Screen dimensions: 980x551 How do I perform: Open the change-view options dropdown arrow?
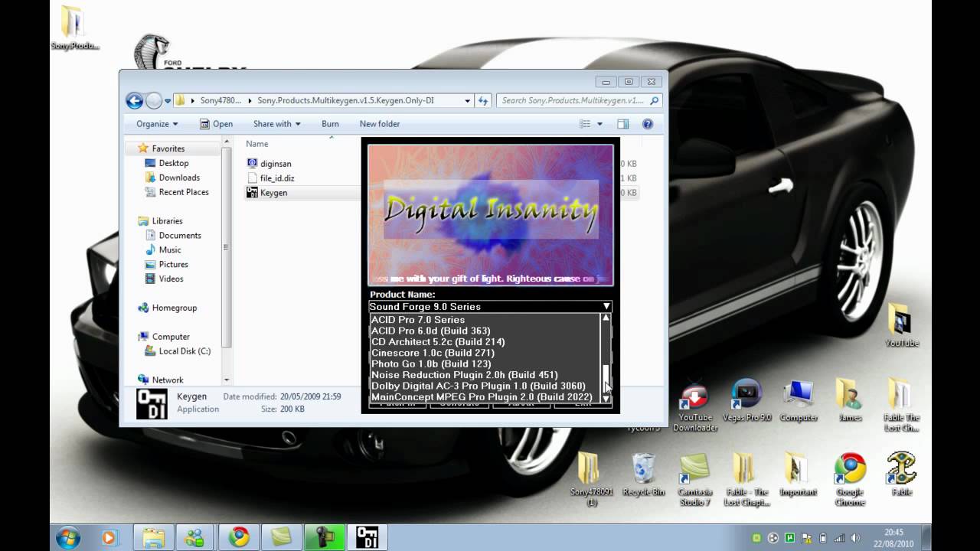pyautogui.click(x=599, y=124)
